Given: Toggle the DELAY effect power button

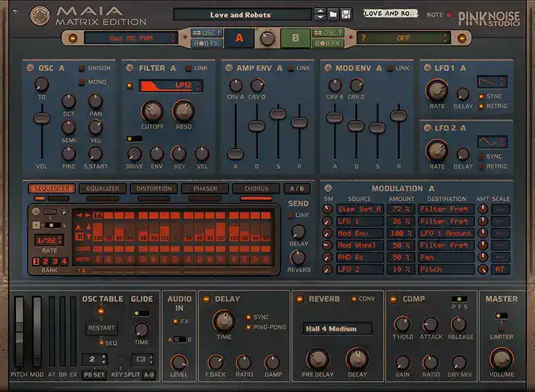Looking at the screenshot, I should tap(206, 299).
